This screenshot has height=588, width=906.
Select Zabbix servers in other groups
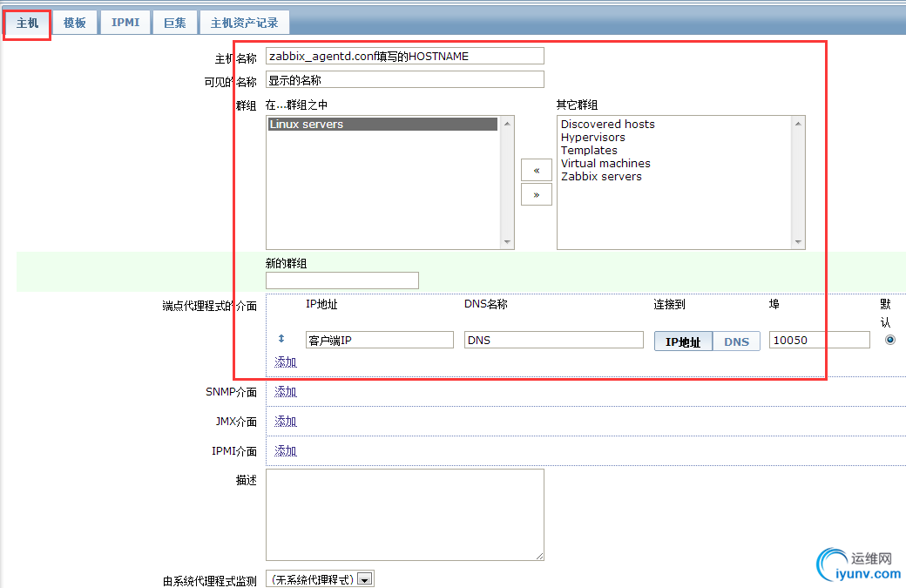click(601, 177)
